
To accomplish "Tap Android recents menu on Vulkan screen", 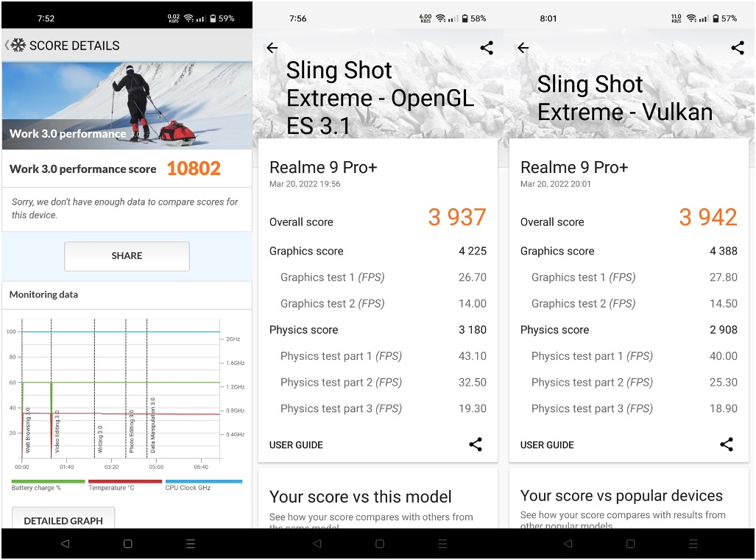I will (x=693, y=544).
